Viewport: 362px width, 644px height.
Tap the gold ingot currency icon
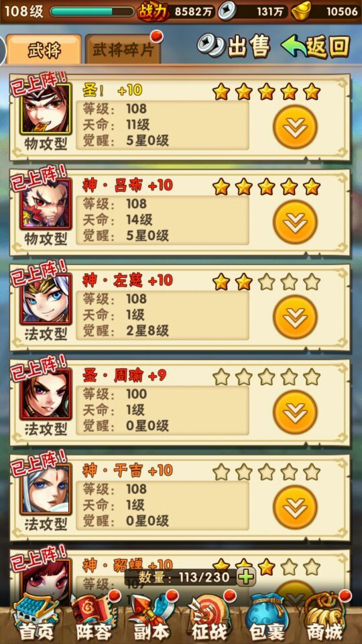pos(301,11)
